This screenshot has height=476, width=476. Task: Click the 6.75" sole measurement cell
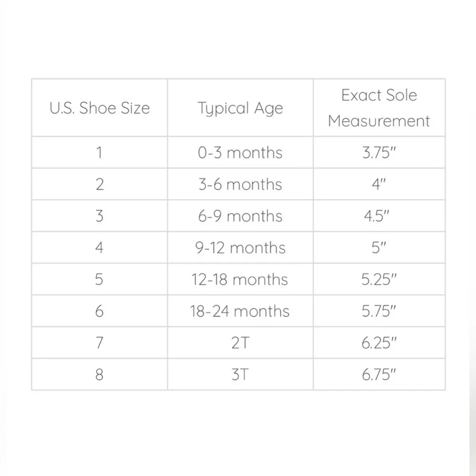(x=379, y=375)
